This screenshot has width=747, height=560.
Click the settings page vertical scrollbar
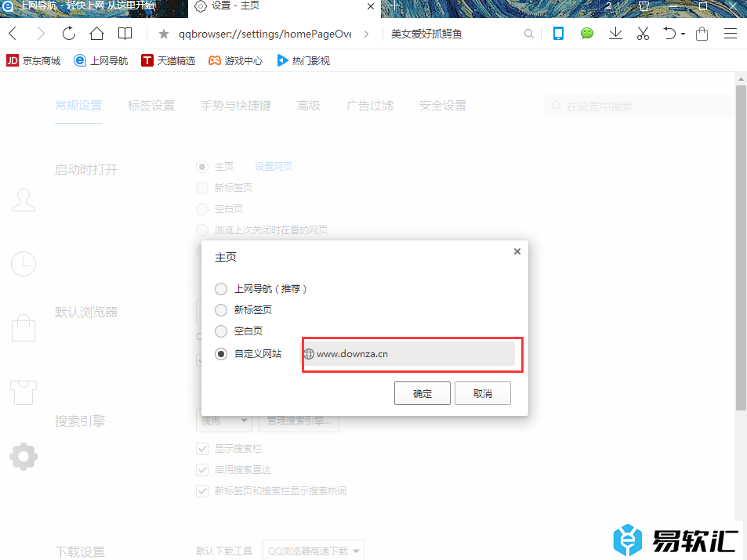[x=741, y=247]
